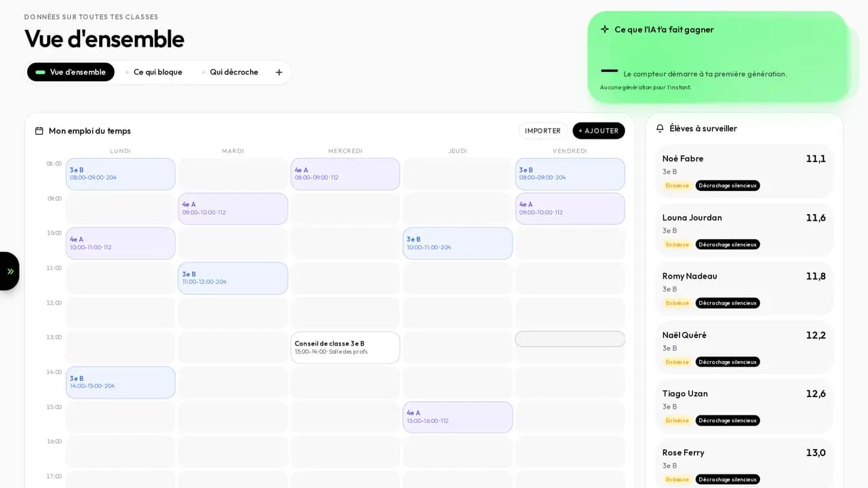Switch to Ce qui bloque tab

153,72
